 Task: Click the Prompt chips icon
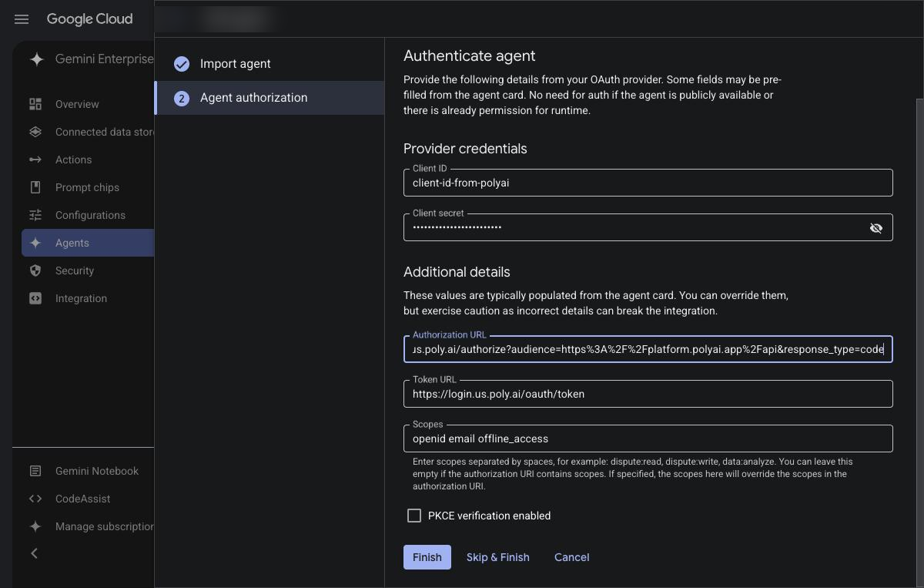click(35, 187)
